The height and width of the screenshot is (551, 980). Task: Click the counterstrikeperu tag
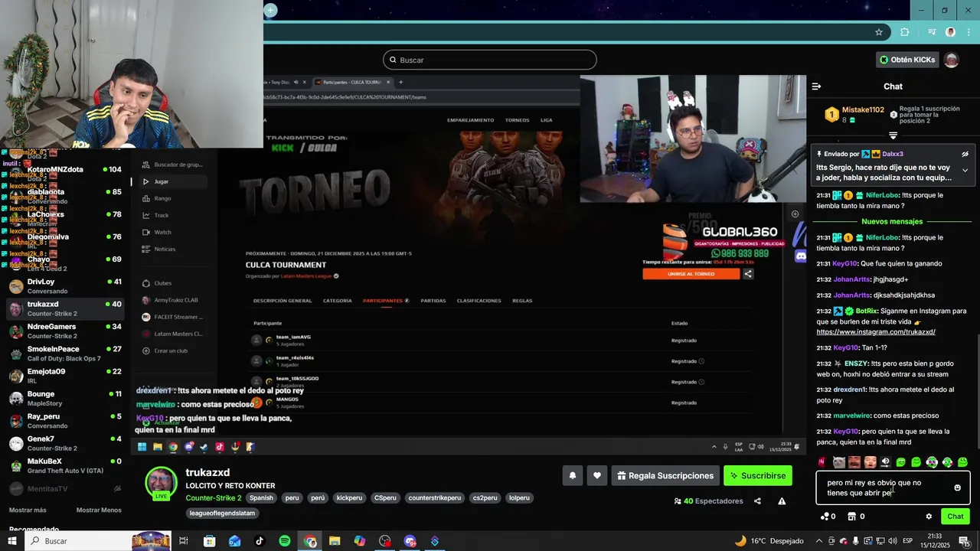[x=435, y=497]
